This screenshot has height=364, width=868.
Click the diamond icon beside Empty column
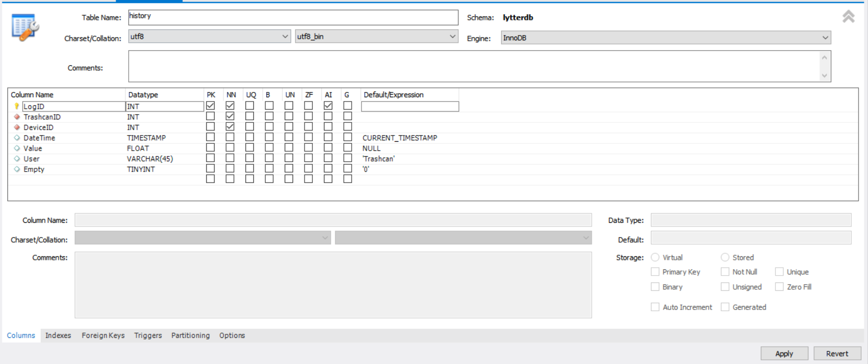pyautogui.click(x=17, y=169)
